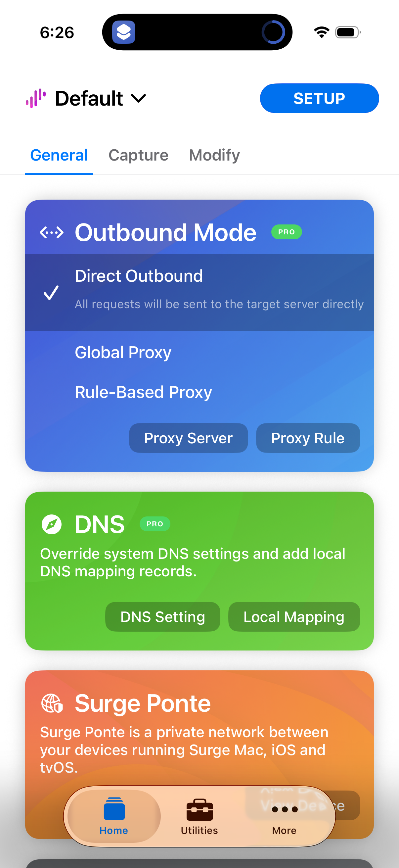The width and height of the screenshot is (399, 868).
Task: Switch to the Modify tab
Action: pyautogui.click(x=214, y=155)
